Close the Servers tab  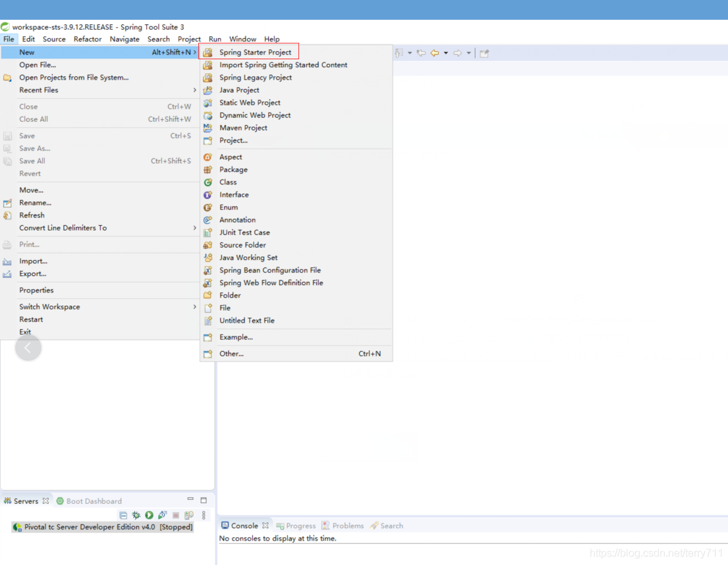[x=45, y=501]
